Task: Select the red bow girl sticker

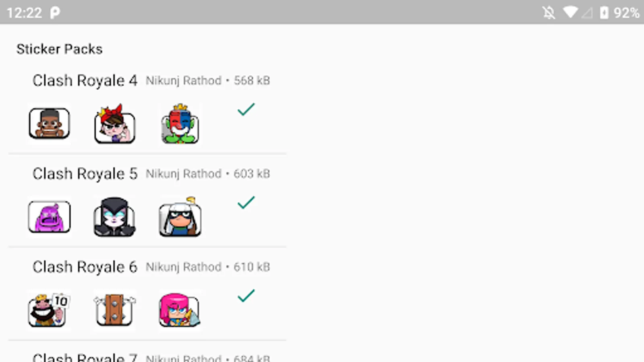Action: point(115,123)
